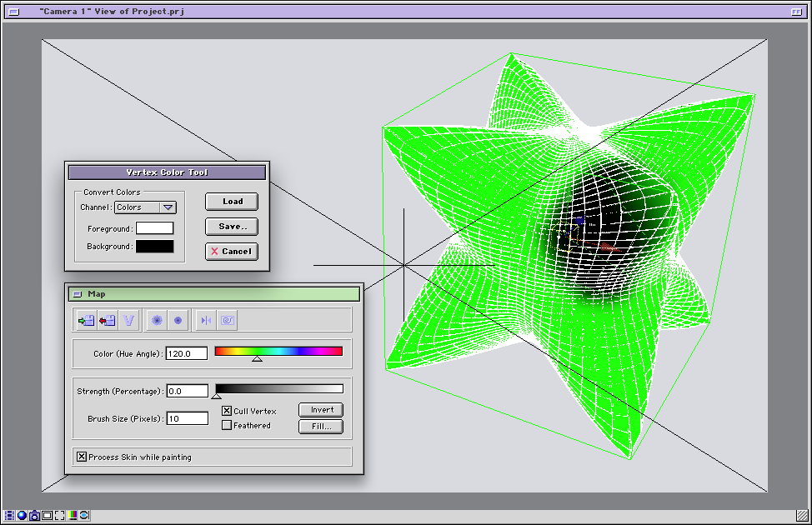This screenshot has height=525, width=812.
Task: Uncheck Process Skin while painting
Action: pos(82,457)
